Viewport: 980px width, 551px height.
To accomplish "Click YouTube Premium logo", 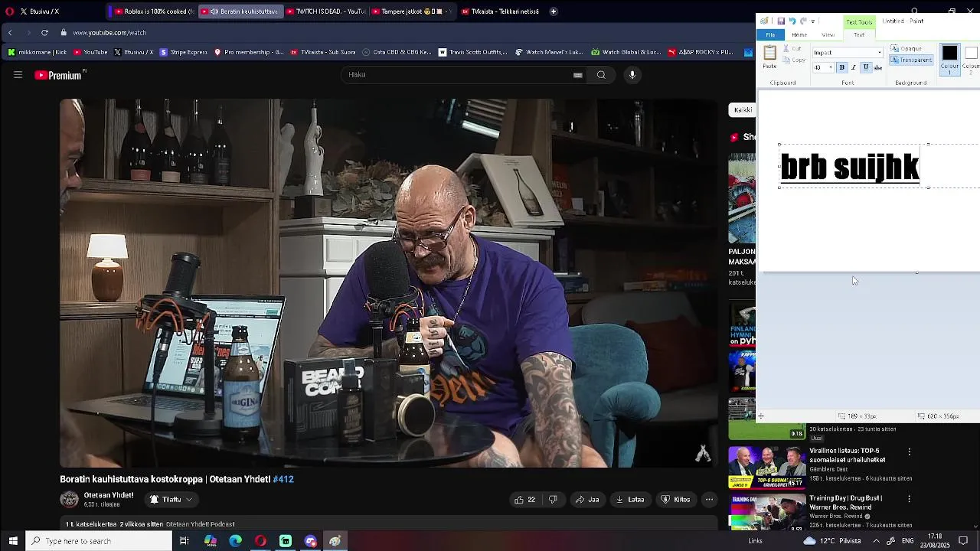I will 60,75.
